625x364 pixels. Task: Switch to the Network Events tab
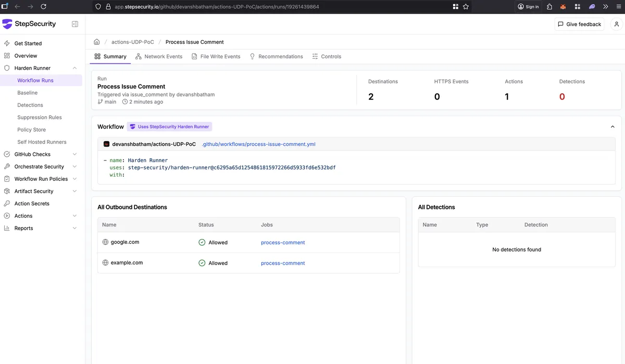[159, 56]
